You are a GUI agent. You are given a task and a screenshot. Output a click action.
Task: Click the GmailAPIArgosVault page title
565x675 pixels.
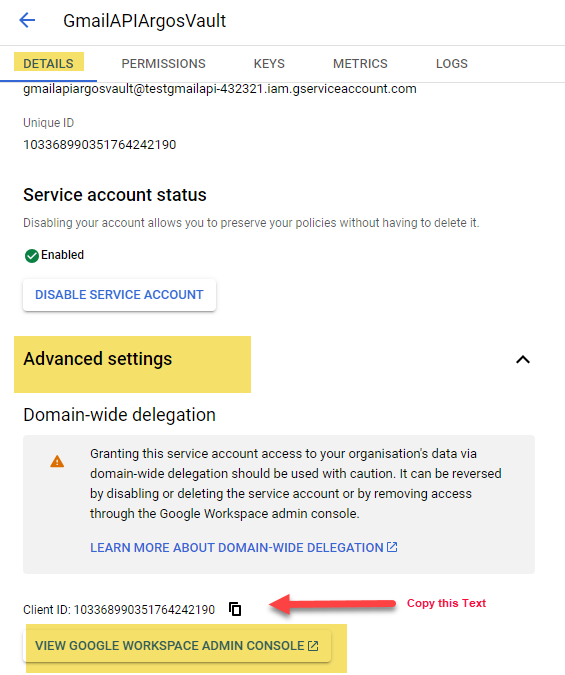[144, 21]
